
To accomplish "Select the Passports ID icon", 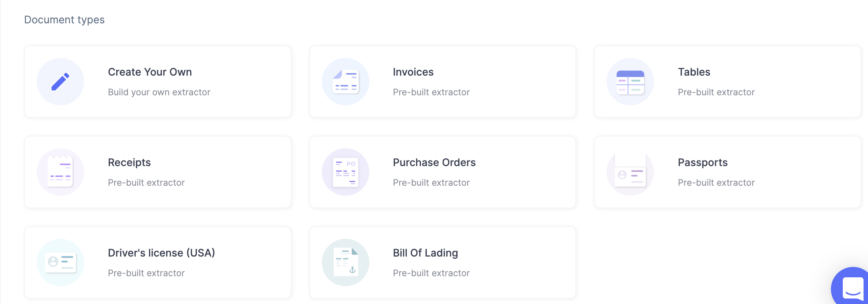I will pyautogui.click(x=630, y=172).
